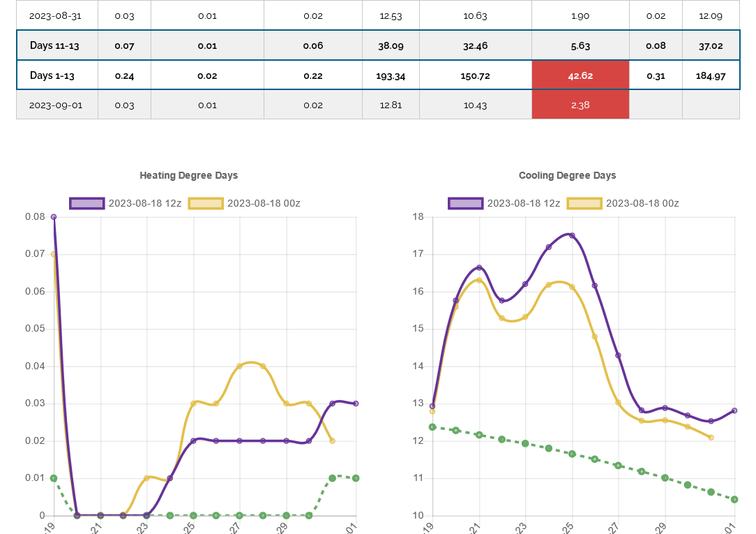Screen dimensions: 756x534
Task: Toggle yellow 00z swatch in Cooling Degree Days legend
Action: [584, 203]
